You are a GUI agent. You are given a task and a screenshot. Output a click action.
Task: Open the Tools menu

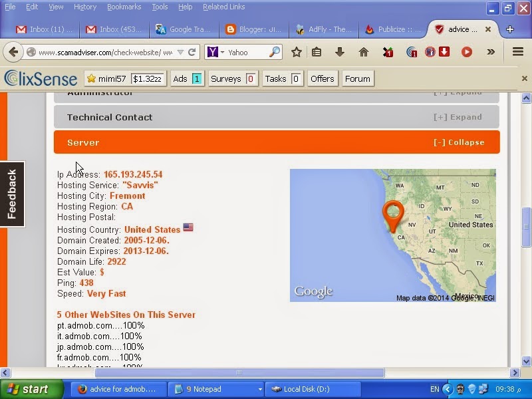pyautogui.click(x=160, y=7)
